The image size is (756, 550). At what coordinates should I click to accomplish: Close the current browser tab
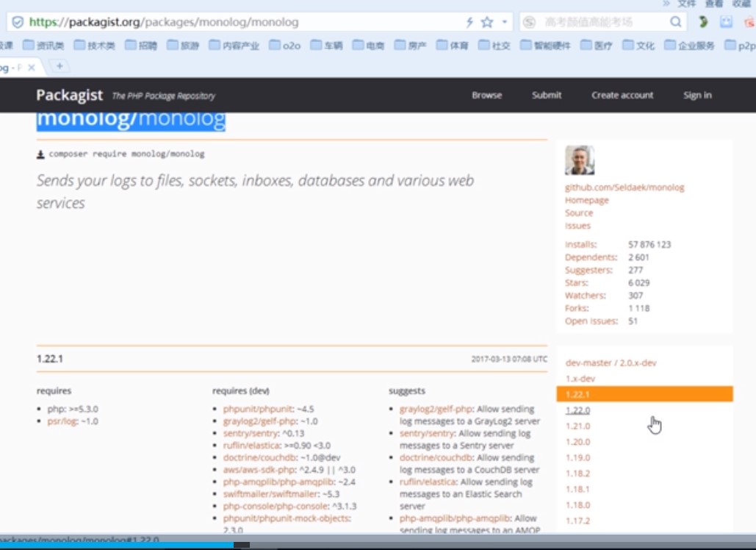pyautogui.click(x=32, y=68)
